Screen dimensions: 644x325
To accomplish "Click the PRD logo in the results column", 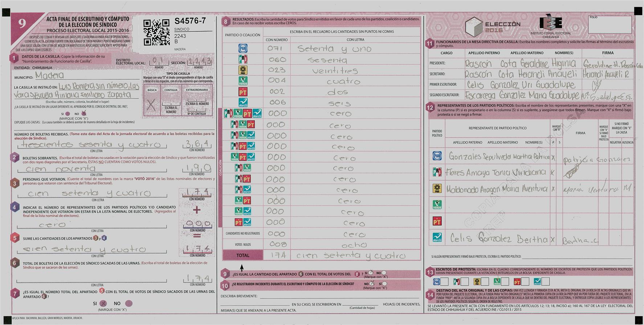I will coord(242,70).
